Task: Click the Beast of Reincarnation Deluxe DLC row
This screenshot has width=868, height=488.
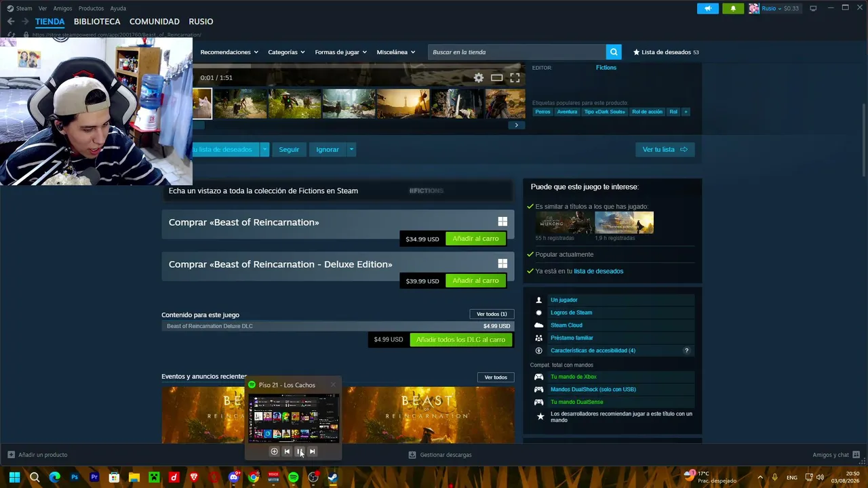Action: [x=338, y=326]
